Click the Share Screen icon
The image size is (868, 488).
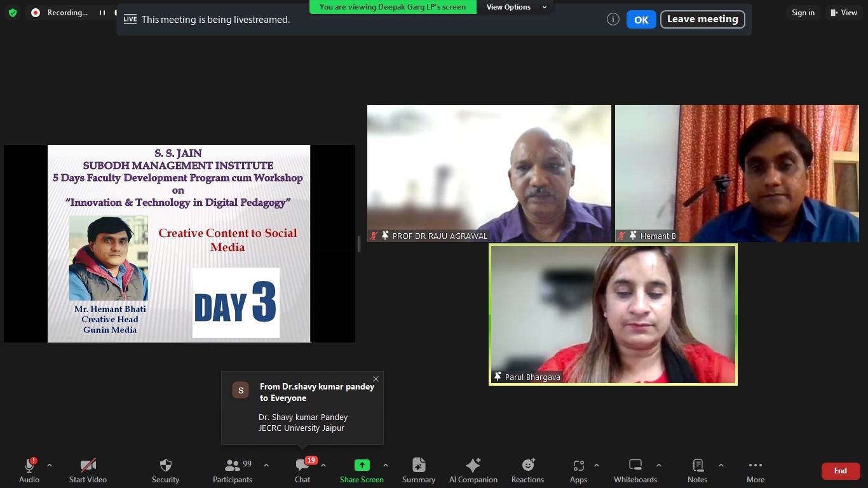(x=362, y=466)
